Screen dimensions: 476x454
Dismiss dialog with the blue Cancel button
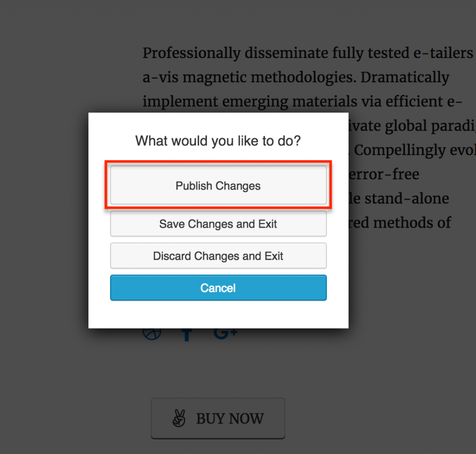point(218,288)
